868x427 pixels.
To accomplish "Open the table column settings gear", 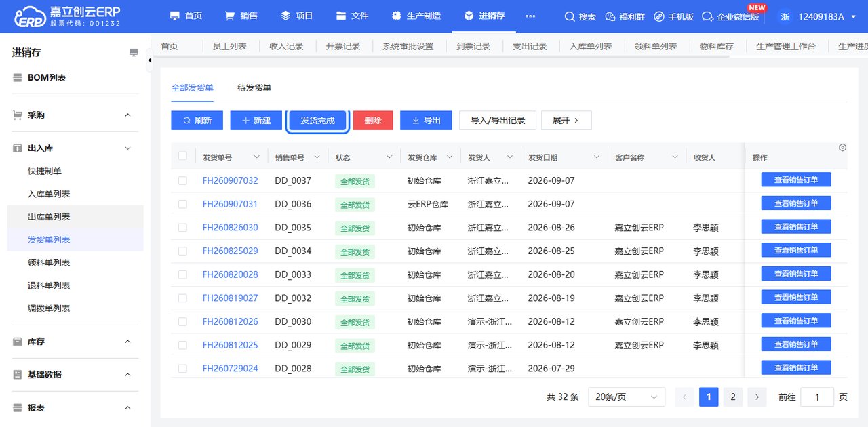I will [x=842, y=147].
